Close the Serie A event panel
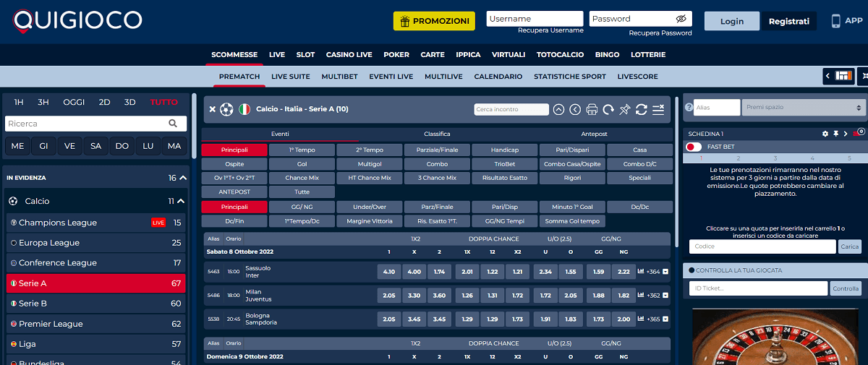 (x=212, y=109)
